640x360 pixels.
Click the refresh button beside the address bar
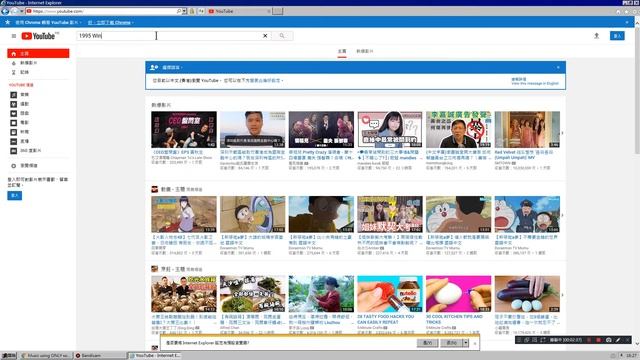(x=201, y=11)
